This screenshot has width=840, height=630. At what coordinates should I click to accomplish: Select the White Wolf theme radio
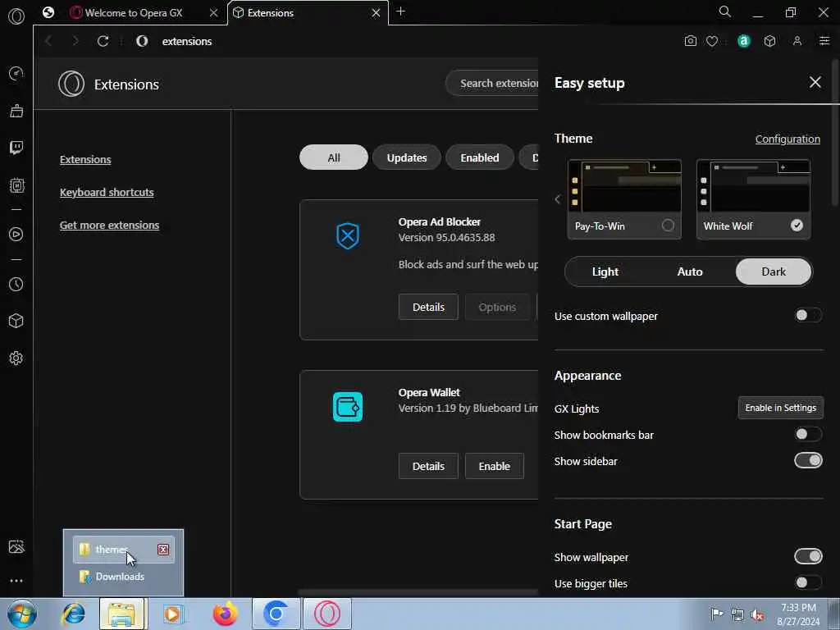[797, 226]
